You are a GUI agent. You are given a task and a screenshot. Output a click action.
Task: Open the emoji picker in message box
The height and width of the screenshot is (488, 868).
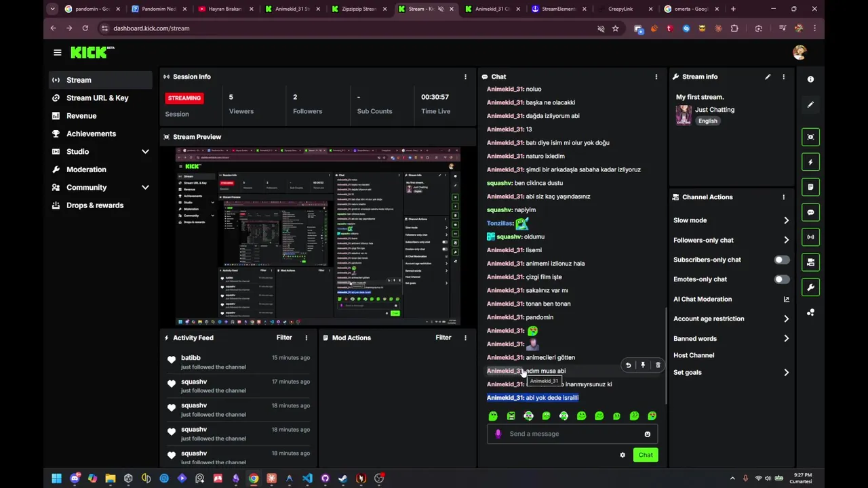[x=647, y=434]
